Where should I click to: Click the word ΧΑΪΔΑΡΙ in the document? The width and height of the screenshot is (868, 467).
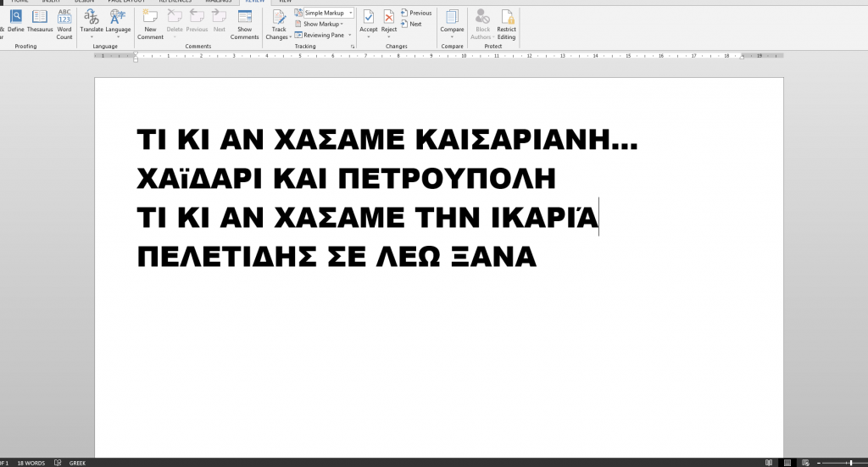click(198, 179)
